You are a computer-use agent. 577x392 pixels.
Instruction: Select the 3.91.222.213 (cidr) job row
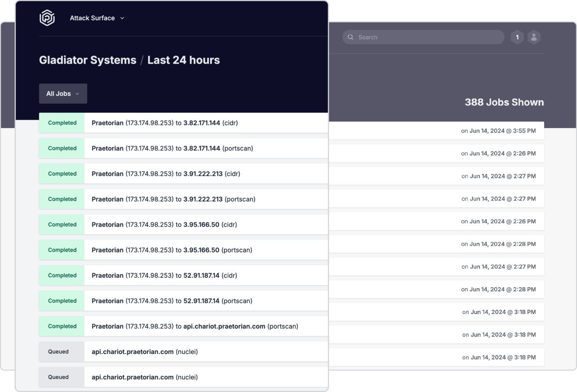click(183, 174)
